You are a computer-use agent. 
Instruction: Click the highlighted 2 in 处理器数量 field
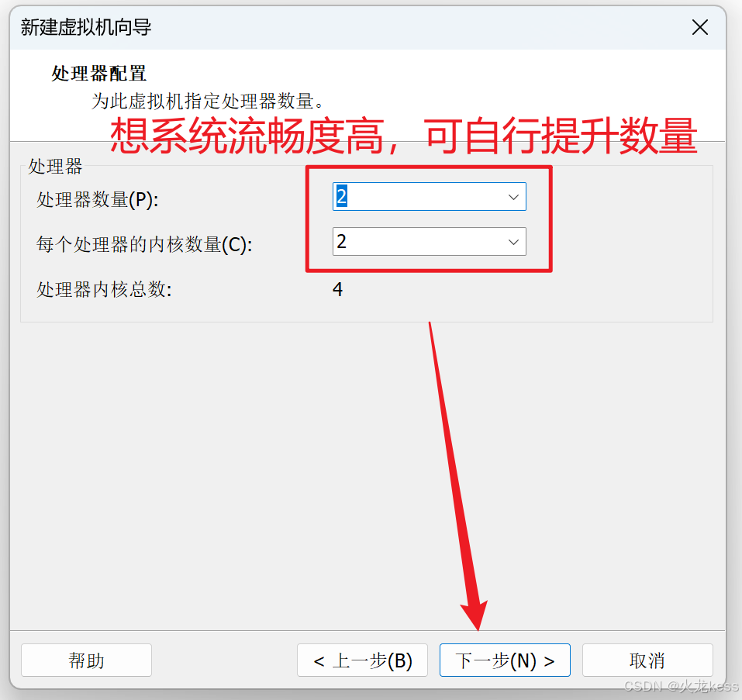(342, 196)
